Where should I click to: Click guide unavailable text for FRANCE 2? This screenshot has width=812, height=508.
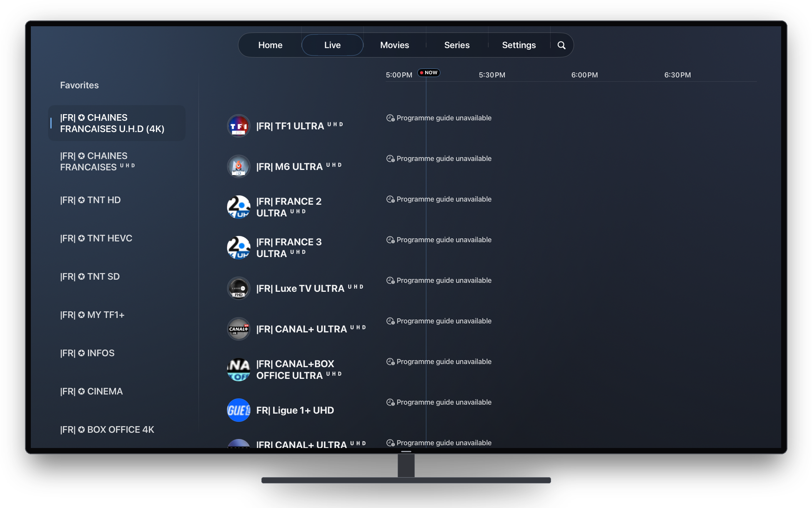(x=444, y=199)
